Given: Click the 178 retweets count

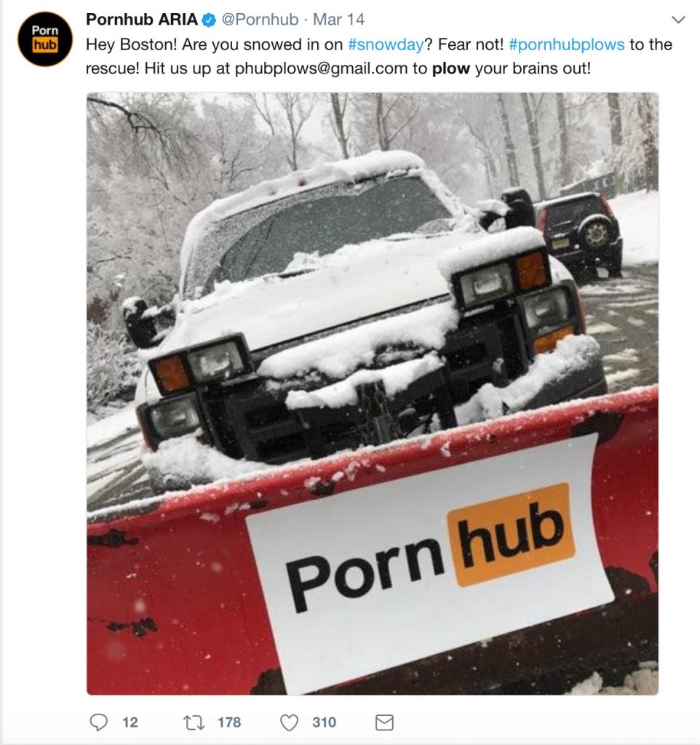Looking at the screenshot, I should (229, 722).
